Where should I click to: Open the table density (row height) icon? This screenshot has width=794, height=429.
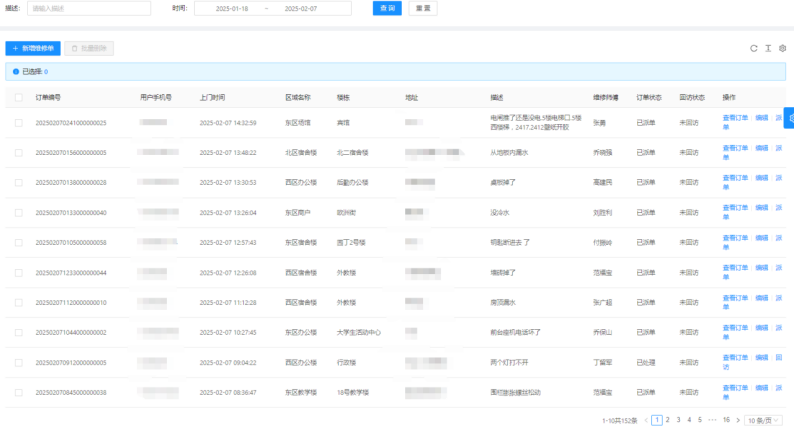[768, 48]
